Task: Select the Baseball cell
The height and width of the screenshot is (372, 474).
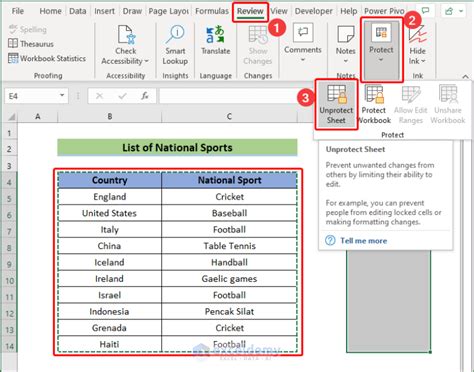Action: (x=229, y=213)
